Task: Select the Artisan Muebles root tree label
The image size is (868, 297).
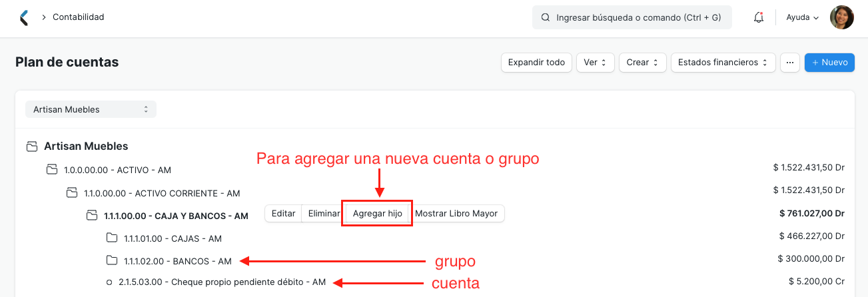Action: coord(86,146)
